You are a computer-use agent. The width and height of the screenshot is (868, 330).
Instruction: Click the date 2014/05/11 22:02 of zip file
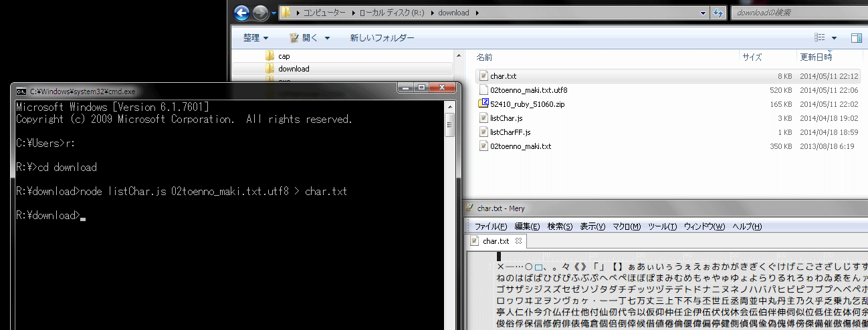click(830, 104)
